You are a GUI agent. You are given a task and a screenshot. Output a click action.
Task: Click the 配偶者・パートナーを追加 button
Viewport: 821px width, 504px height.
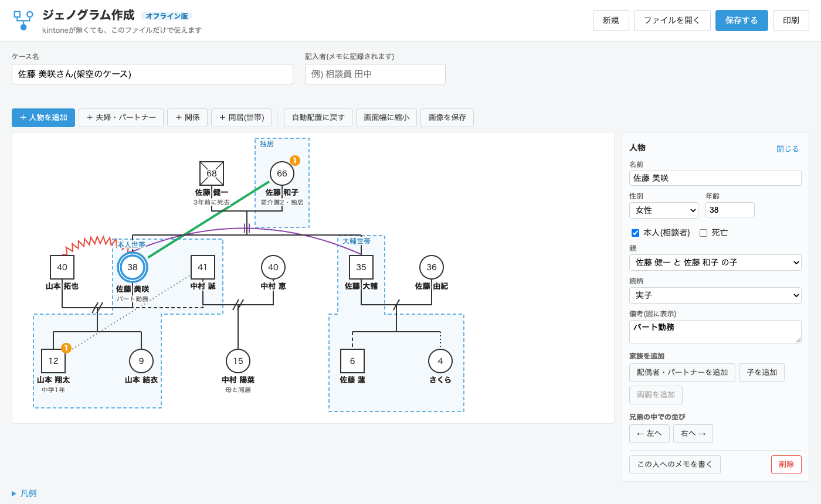[682, 373]
